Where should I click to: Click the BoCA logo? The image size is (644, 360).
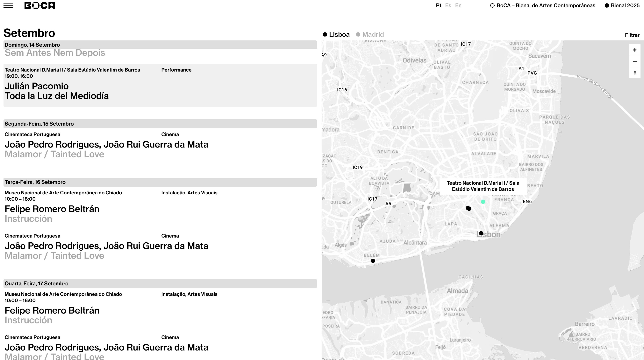click(x=39, y=5)
